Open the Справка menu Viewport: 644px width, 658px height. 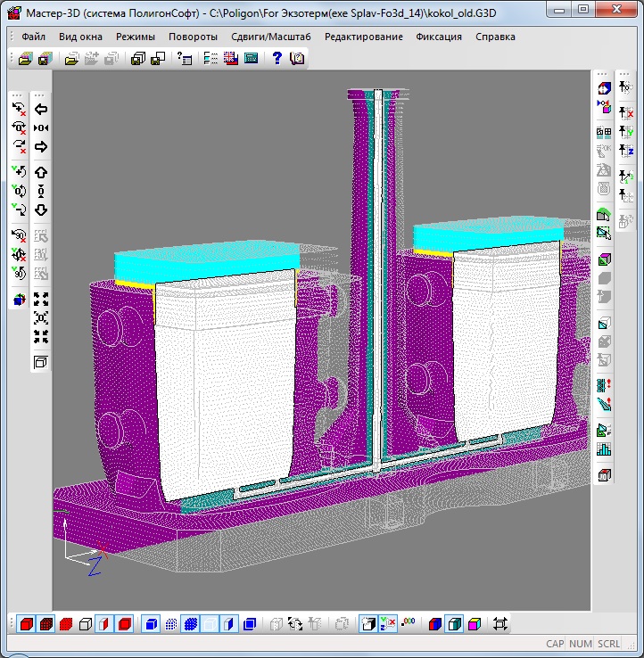(495, 37)
